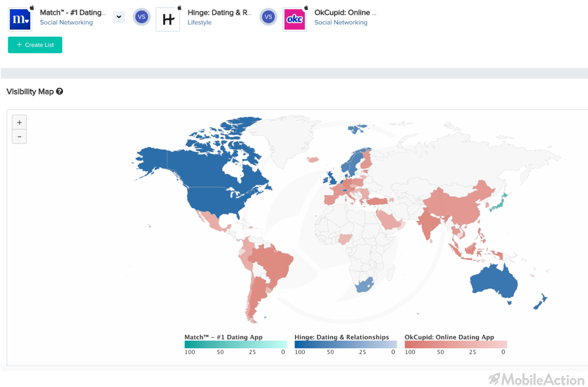
Task: Click legend label 'OkCupid: Online Dating App'
Action: point(449,337)
